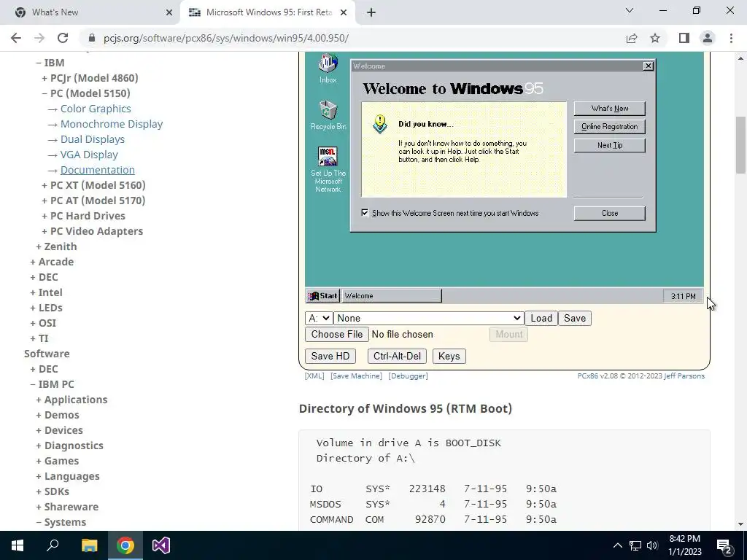
Task: Select the Recycle Bin icon
Action: [328, 115]
